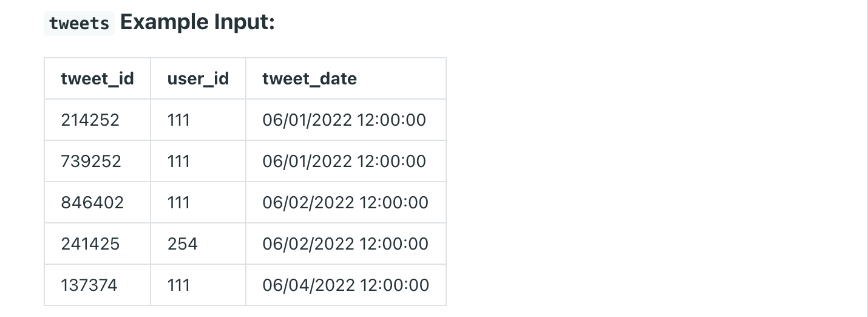Select the user_id column header

coord(198,78)
